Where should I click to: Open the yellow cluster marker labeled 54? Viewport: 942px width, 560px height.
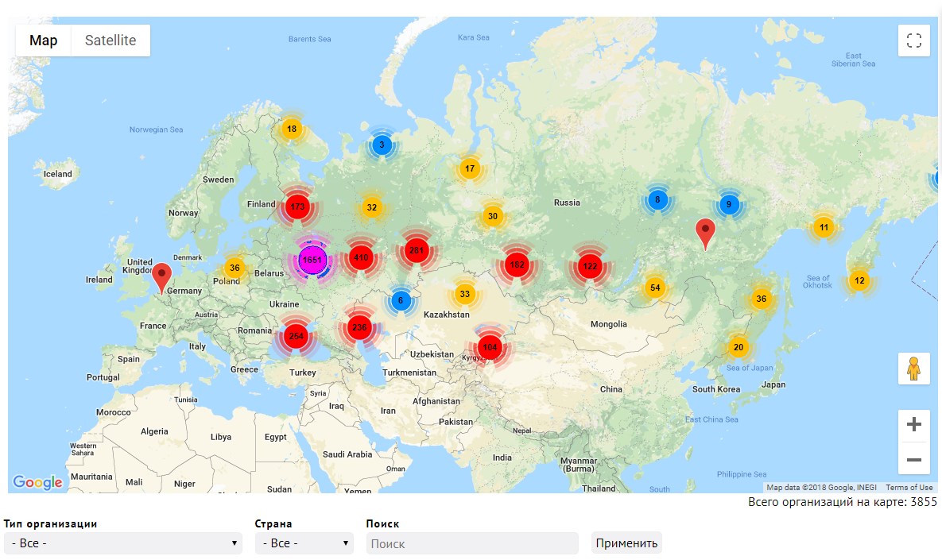pyautogui.click(x=655, y=288)
